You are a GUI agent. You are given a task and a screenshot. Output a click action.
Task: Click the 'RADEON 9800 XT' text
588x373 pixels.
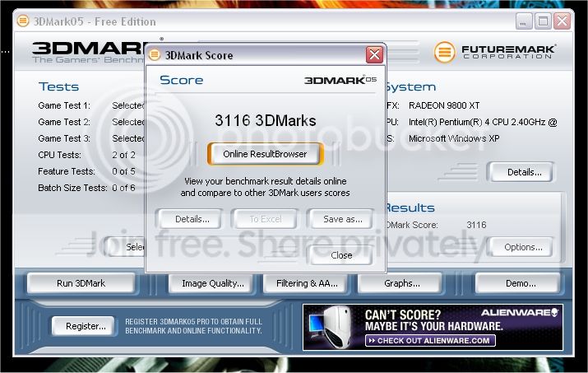tap(444, 105)
